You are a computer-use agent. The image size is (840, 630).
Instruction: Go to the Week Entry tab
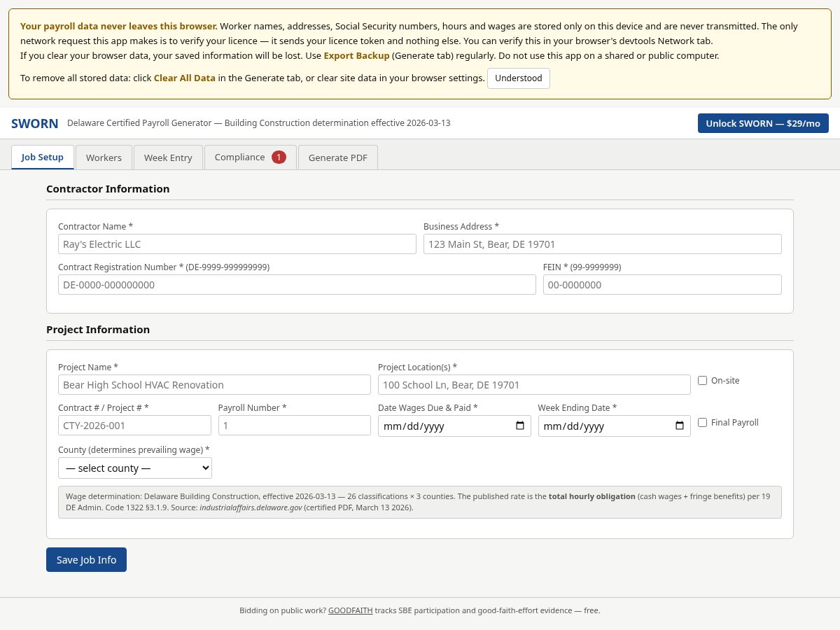point(168,157)
